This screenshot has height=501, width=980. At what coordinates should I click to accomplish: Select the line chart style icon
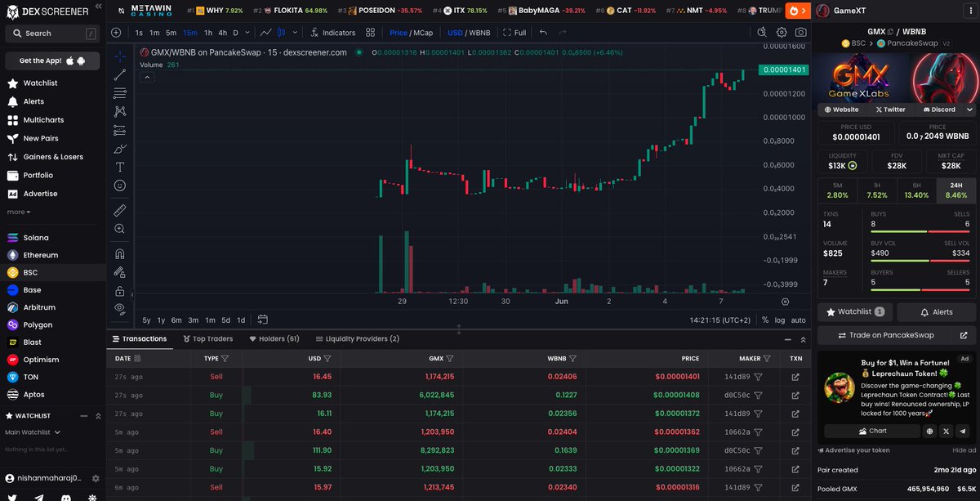pyautogui.click(x=266, y=33)
